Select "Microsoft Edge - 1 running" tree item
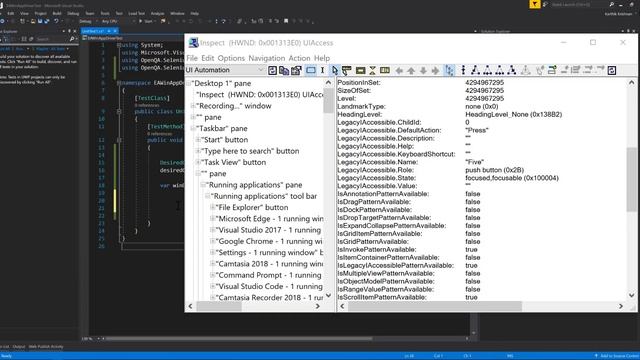 269,219
